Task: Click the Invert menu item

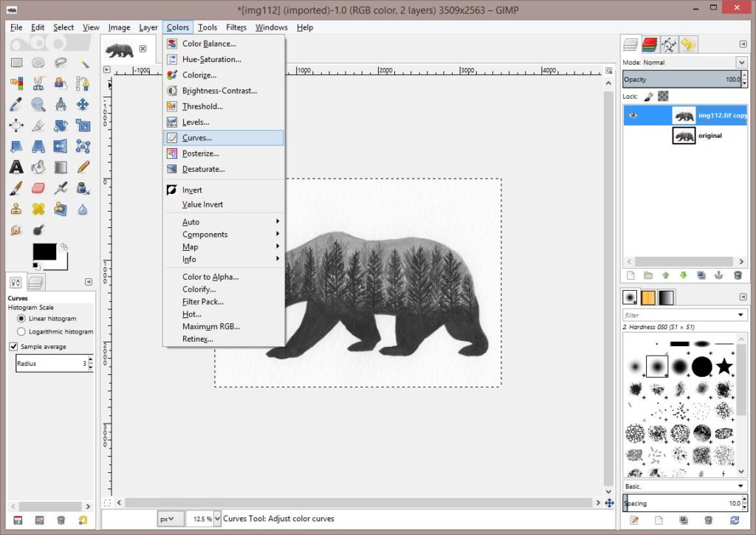Action: coord(224,190)
